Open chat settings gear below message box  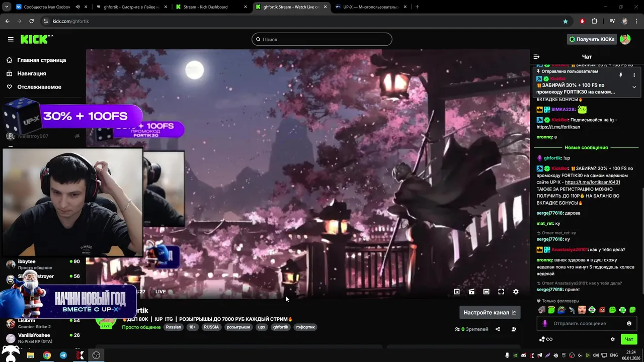pyautogui.click(x=613, y=339)
